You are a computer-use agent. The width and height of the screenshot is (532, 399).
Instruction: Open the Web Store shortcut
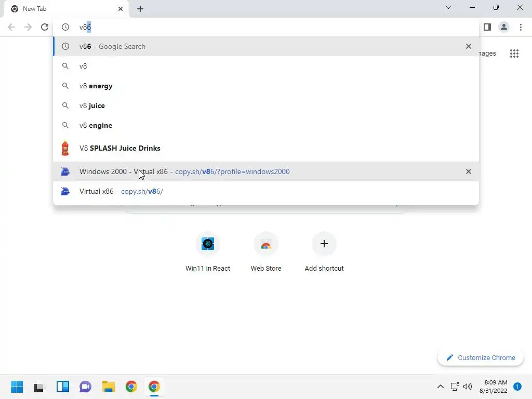pyautogui.click(x=266, y=252)
